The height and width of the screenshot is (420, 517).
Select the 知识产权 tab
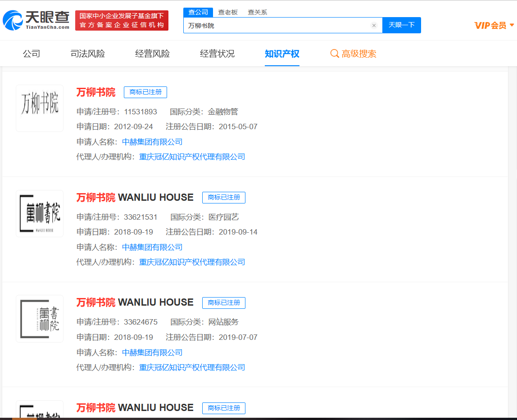282,54
